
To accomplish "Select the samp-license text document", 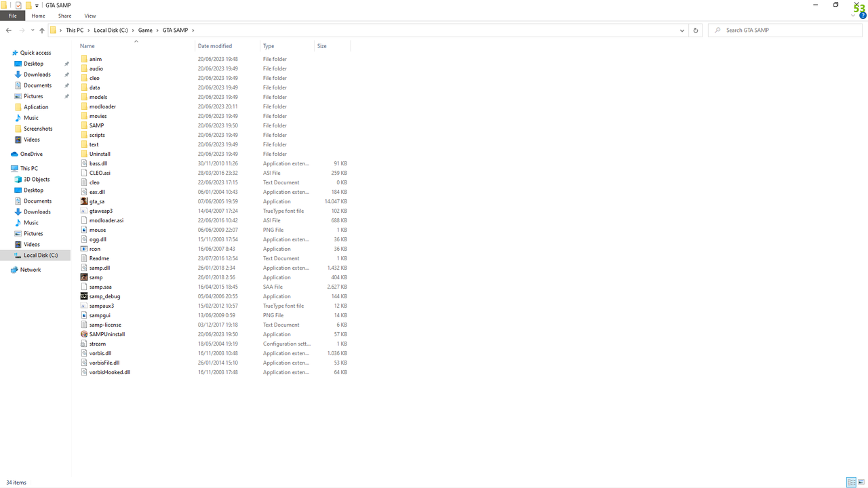I will 105,325.
